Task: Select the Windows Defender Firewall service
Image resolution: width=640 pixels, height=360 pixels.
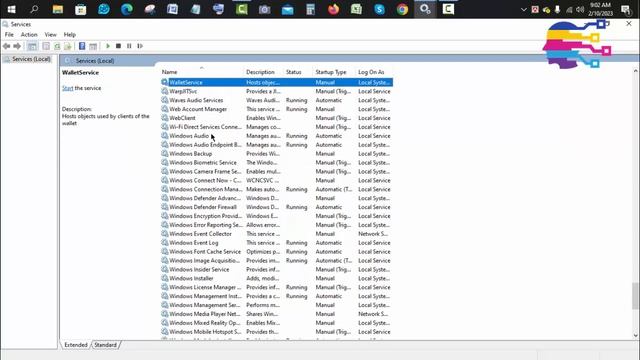Action: point(277,207)
